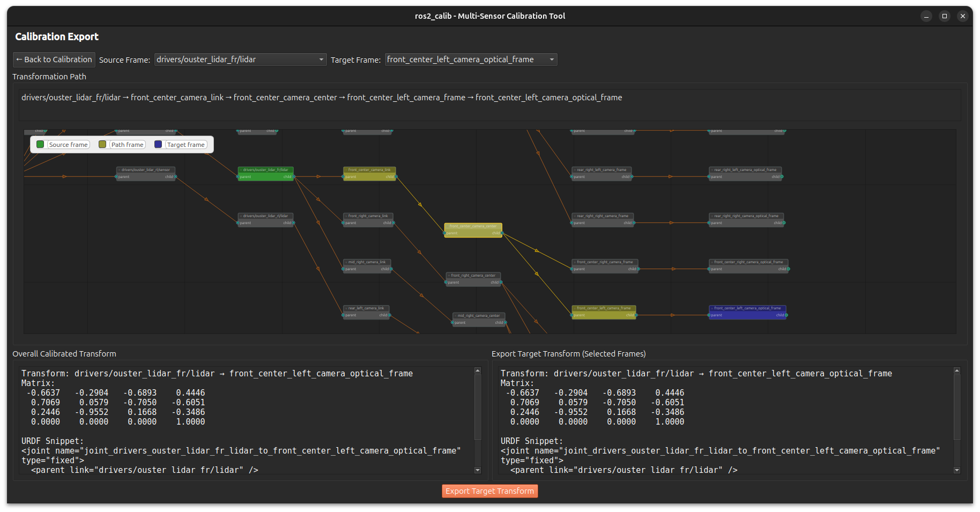The width and height of the screenshot is (980, 512).
Task: Click child port of drivers/ouster_lidar_rl/lidar node
Action: 293,222
